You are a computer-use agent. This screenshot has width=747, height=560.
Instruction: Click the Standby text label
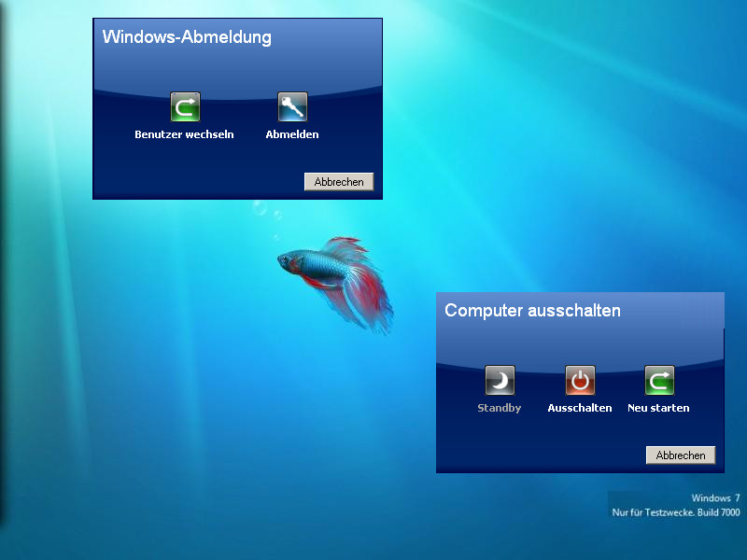499,407
